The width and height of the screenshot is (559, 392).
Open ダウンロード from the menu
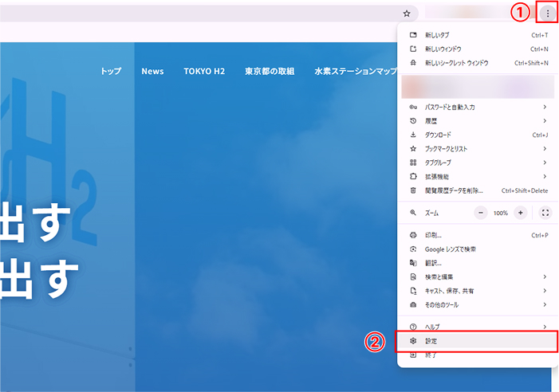click(478, 135)
